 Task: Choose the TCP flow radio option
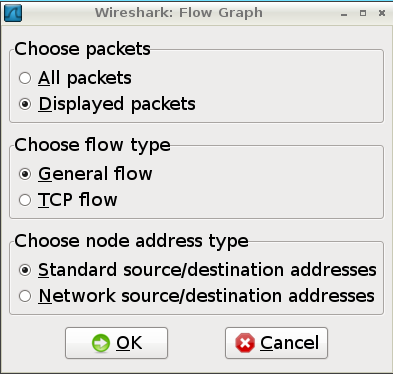[x=25, y=200]
